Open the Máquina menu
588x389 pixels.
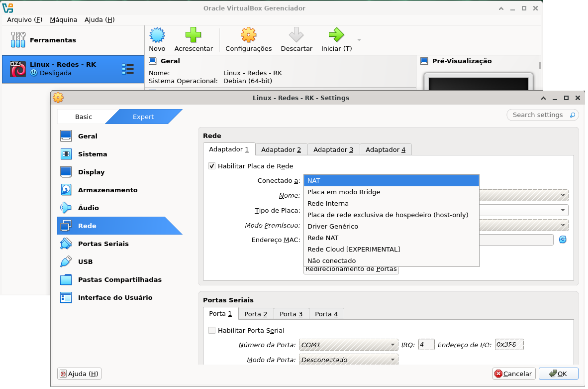(63, 19)
